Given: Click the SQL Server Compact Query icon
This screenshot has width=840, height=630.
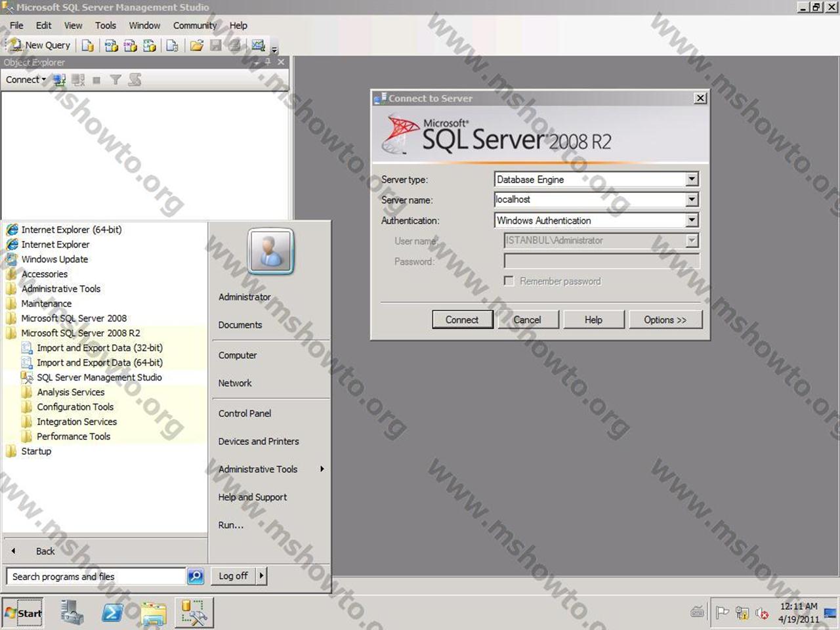Looking at the screenshot, I should point(172,45).
